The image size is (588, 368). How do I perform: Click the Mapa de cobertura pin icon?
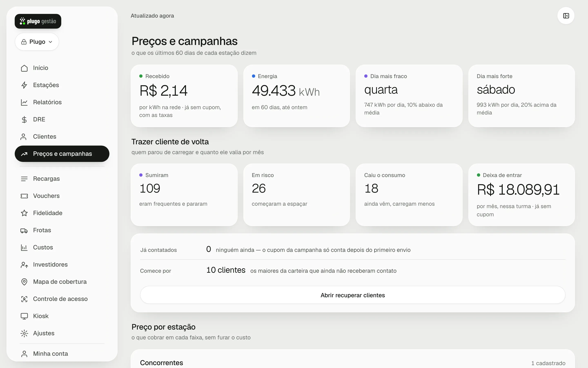pos(24,282)
